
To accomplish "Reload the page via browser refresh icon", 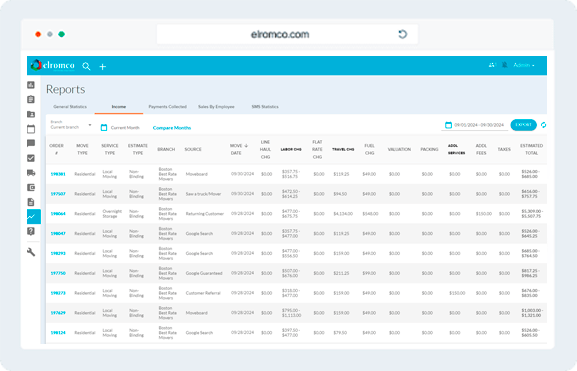I will pyautogui.click(x=403, y=34).
